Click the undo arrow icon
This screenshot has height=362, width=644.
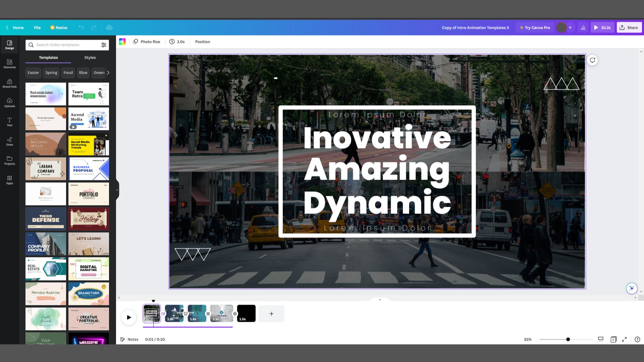click(81, 27)
